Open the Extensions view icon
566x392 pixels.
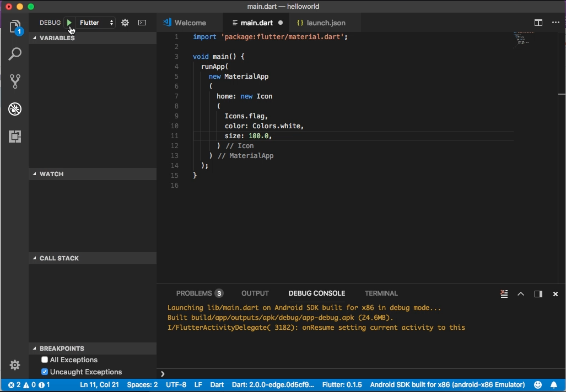[15, 137]
